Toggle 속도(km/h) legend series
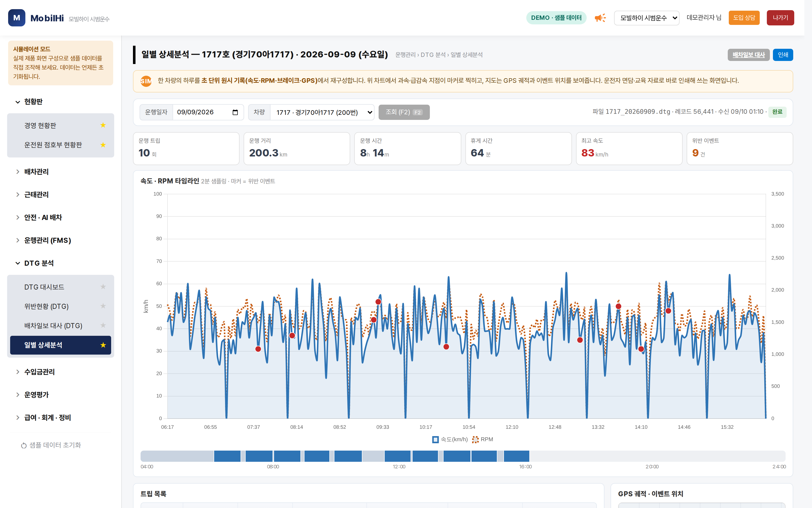The height and width of the screenshot is (508, 812). point(450,439)
